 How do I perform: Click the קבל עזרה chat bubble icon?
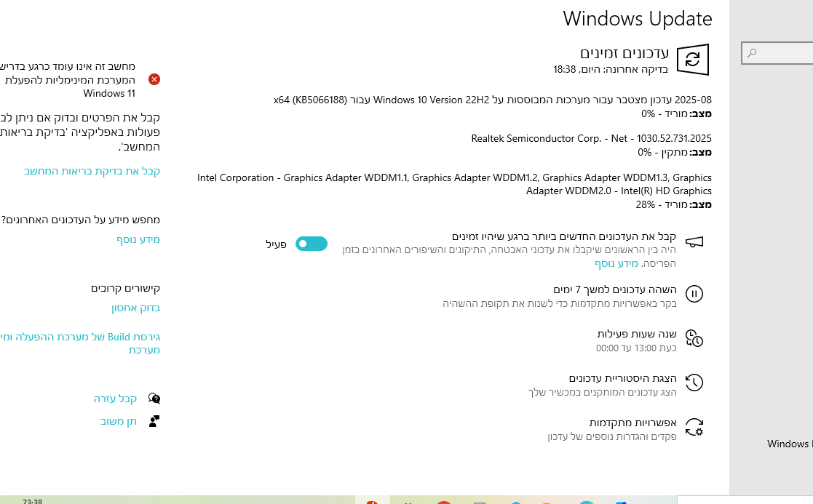pos(154,399)
